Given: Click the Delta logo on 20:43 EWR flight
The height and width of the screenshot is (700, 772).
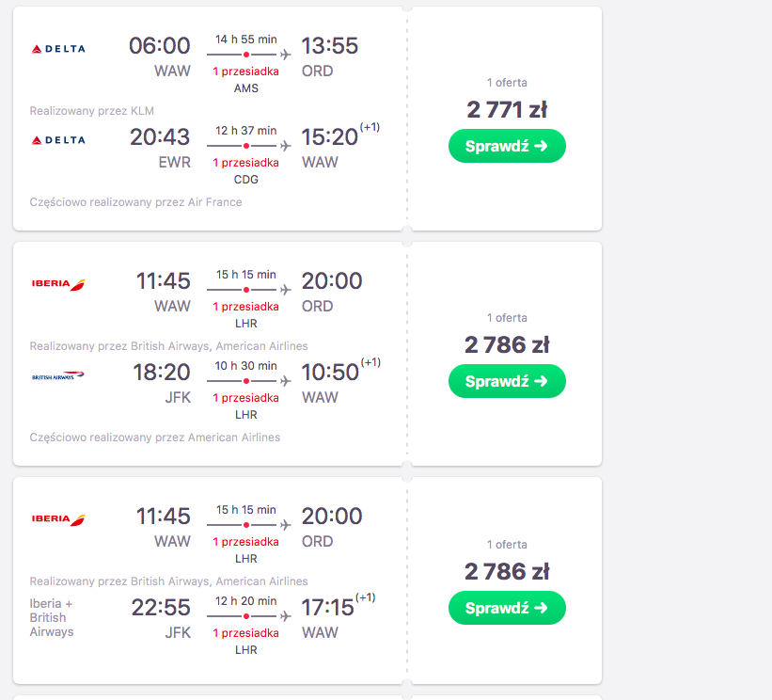Looking at the screenshot, I should pyautogui.click(x=58, y=140).
